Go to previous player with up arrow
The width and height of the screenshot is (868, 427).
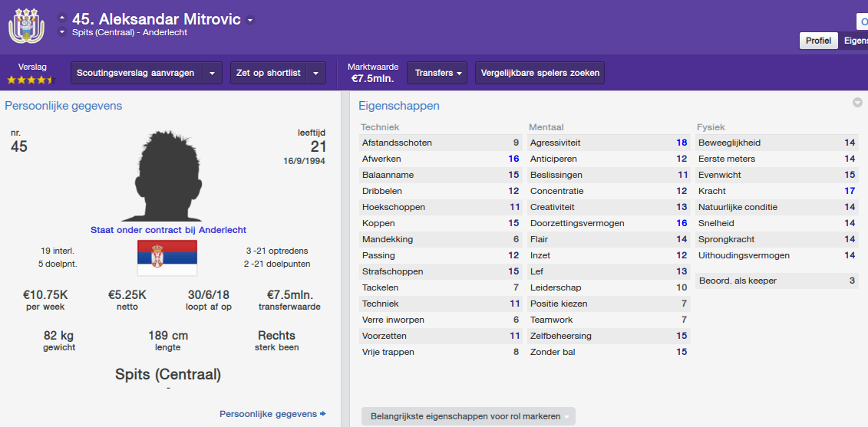click(61, 18)
